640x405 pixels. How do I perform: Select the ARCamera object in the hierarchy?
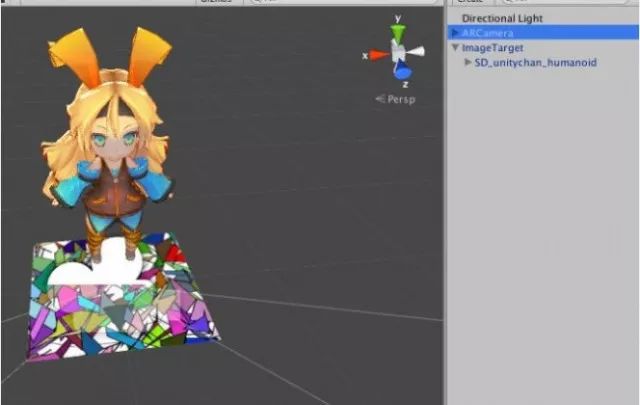[488, 33]
